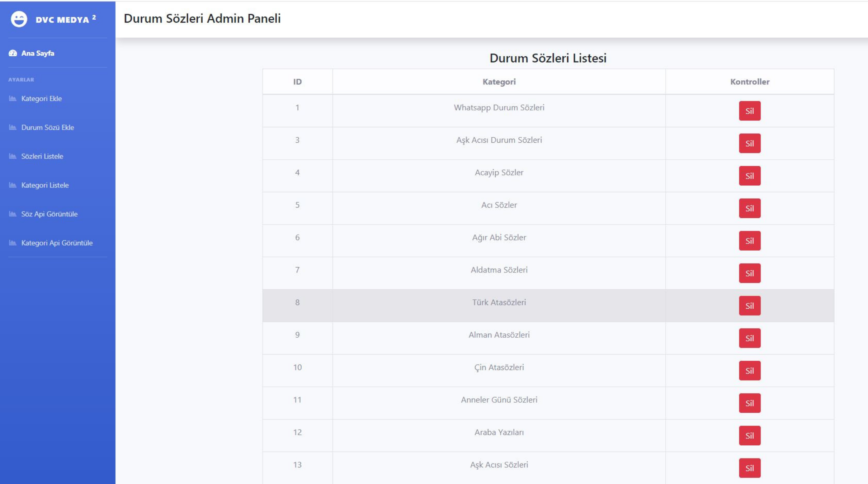Delete Whatsapp Durum Sözleri with Sil
868x484 pixels.
[x=750, y=111]
